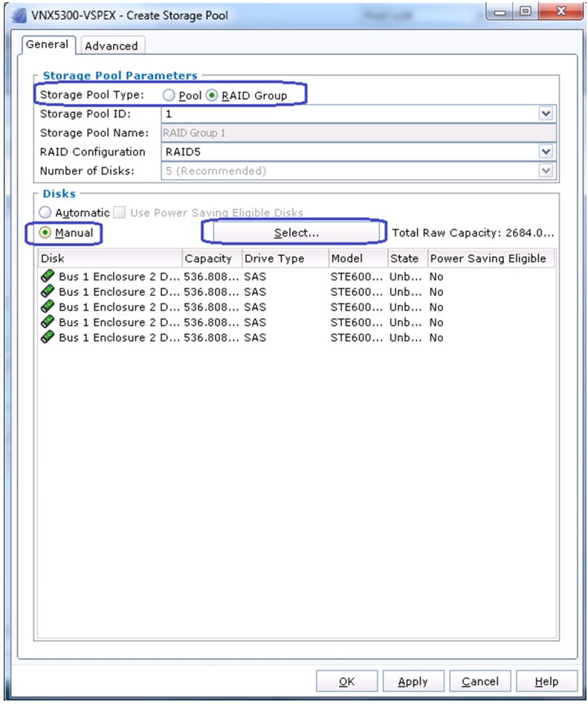Click the Storage Pool Parameters heading

coord(120,75)
